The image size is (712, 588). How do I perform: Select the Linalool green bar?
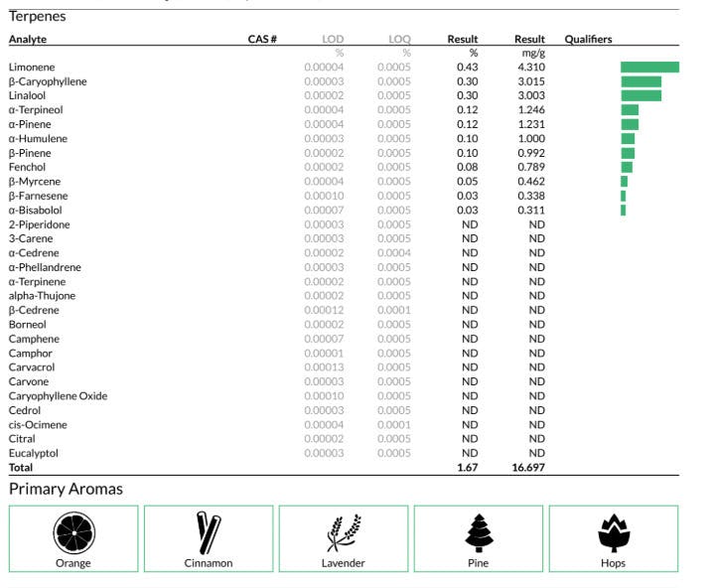(x=641, y=95)
